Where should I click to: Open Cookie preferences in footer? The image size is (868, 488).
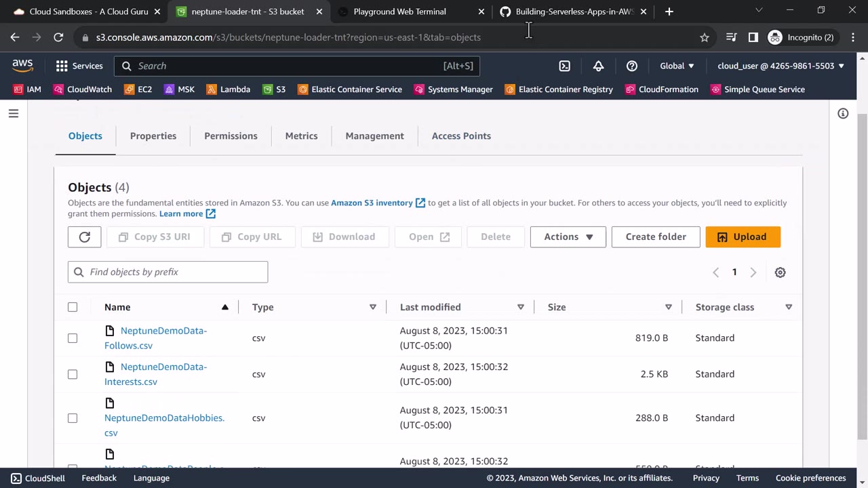[x=810, y=478]
